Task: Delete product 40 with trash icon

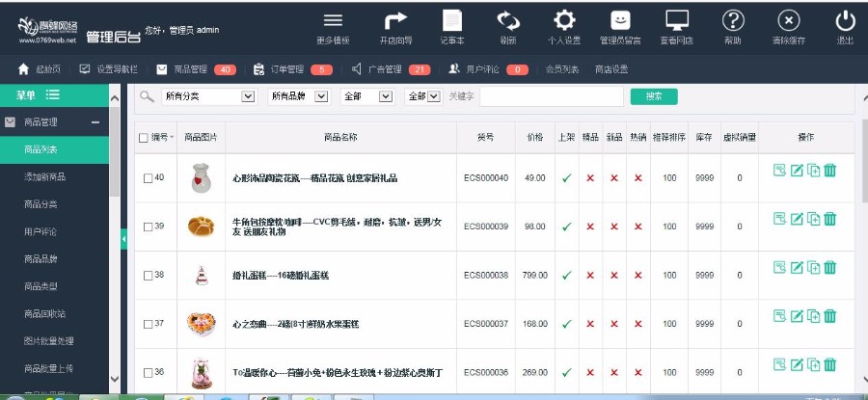Action: coord(829,170)
